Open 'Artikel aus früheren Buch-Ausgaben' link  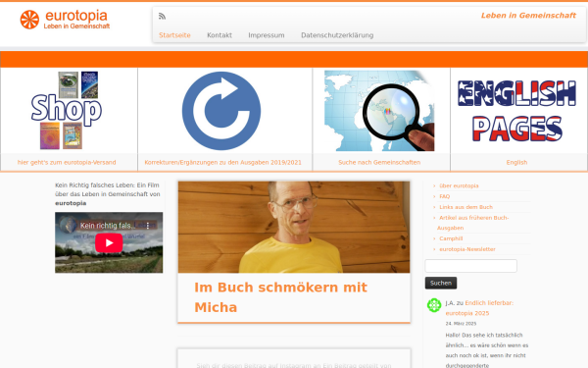click(x=473, y=223)
